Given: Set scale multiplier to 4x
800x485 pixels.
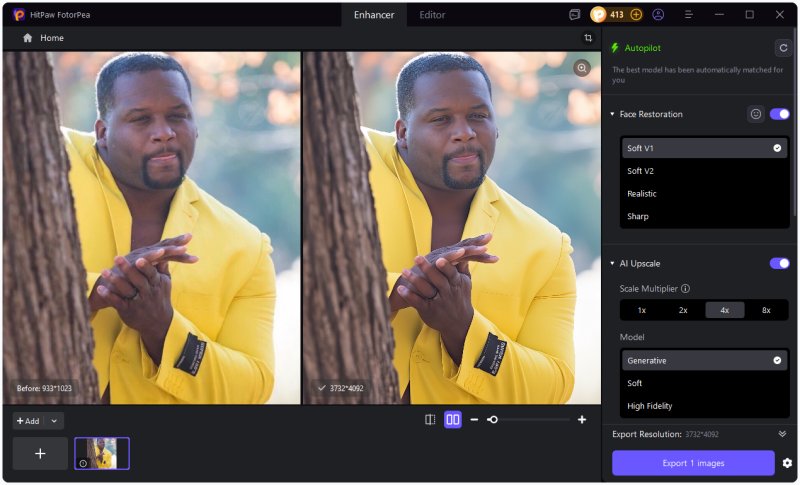Looking at the screenshot, I should (724, 310).
